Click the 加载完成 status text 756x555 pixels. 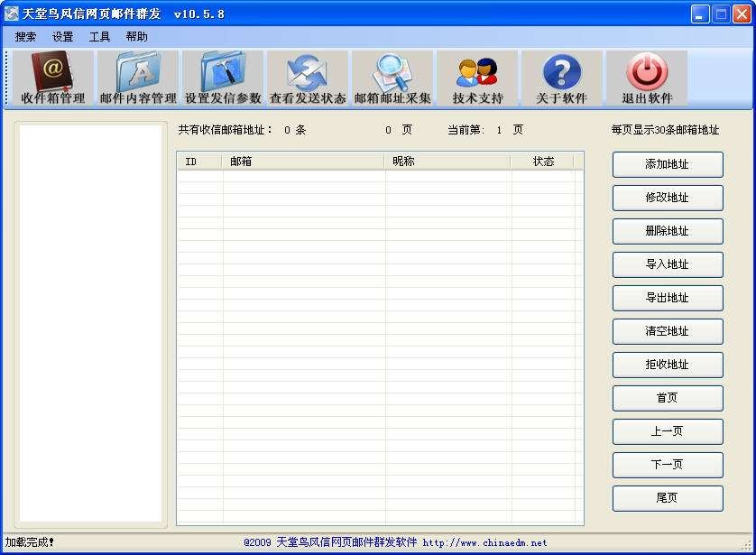pyautogui.click(x=30, y=542)
